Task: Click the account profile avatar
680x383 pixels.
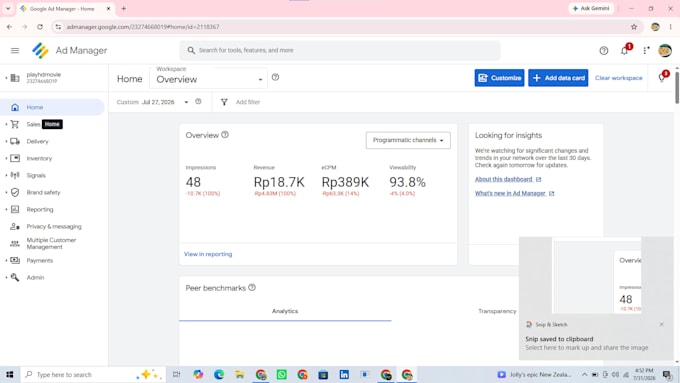Action: pyautogui.click(x=665, y=50)
